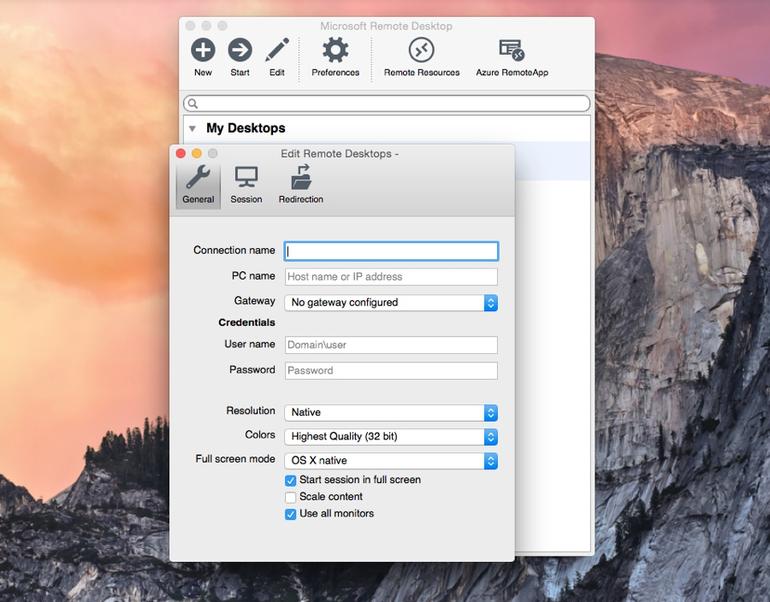This screenshot has height=602, width=770.
Task: Select the Edit pencil icon
Action: coord(277,50)
